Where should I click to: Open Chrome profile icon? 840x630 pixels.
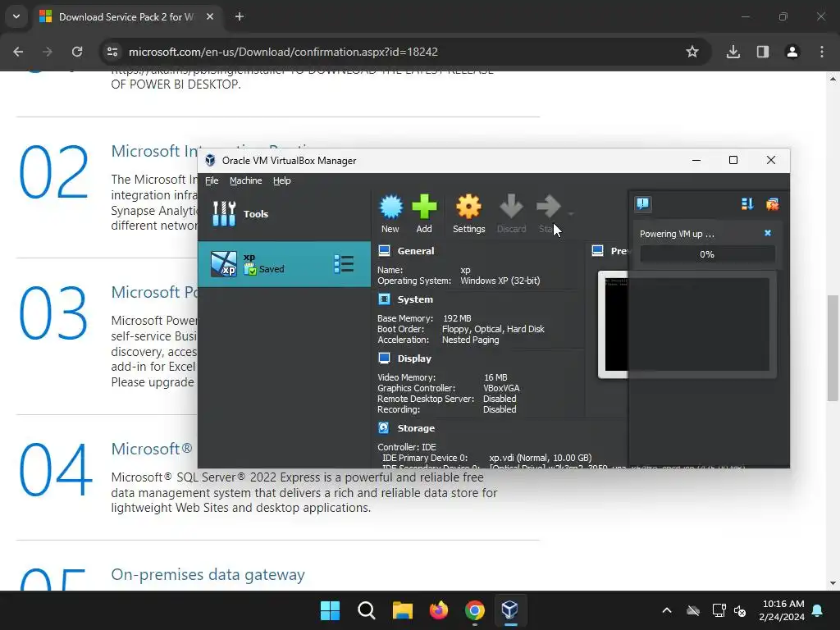[792, 52]
